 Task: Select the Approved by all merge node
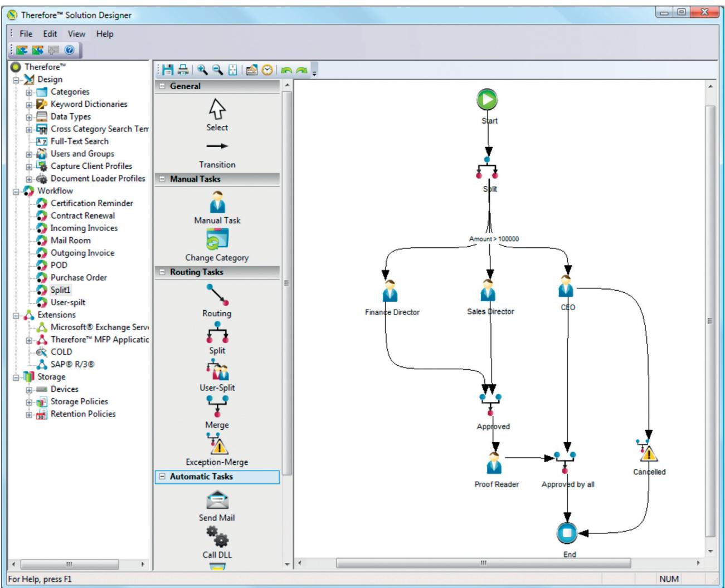point(565,463)
